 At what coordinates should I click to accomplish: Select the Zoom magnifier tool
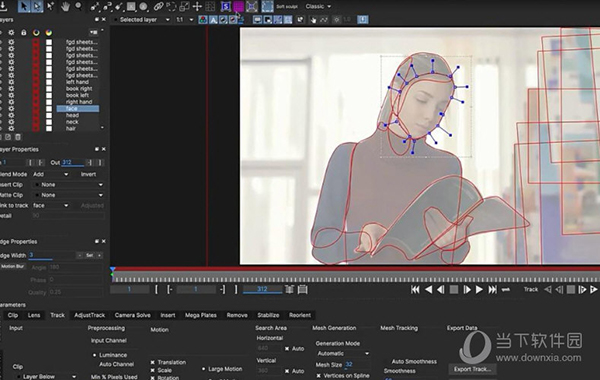click(78, 6)
